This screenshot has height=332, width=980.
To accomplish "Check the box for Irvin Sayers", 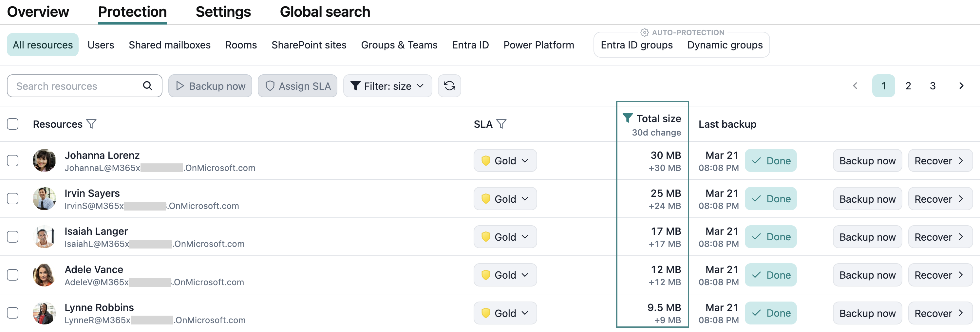I will [x=12, y=198].
